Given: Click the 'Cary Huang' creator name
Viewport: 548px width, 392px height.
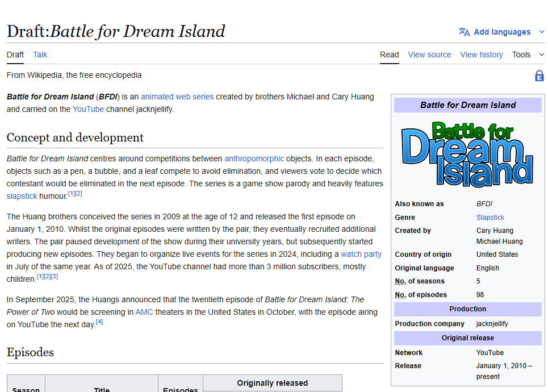Looking at the screenshot, I should pyautogui.click(x=495, y=231).
